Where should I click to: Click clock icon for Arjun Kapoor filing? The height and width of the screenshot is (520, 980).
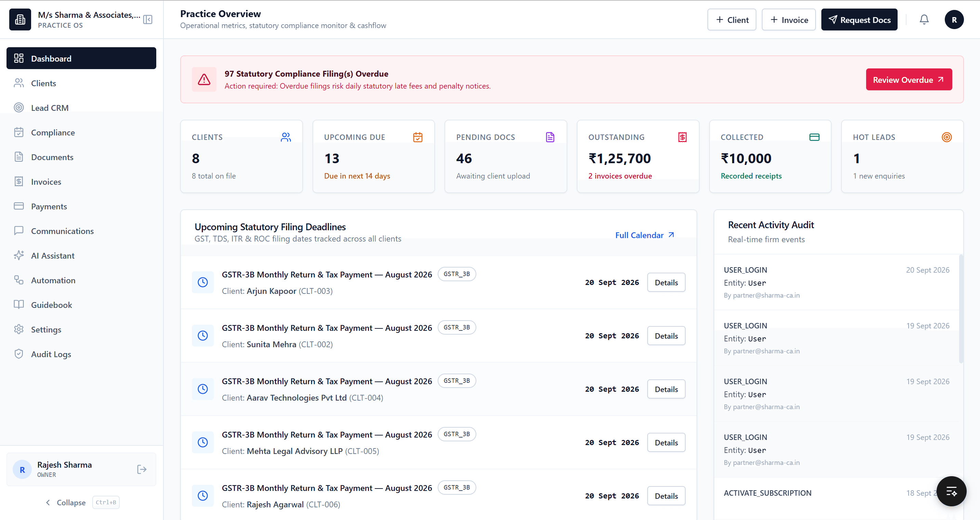(x=203, y=282)
